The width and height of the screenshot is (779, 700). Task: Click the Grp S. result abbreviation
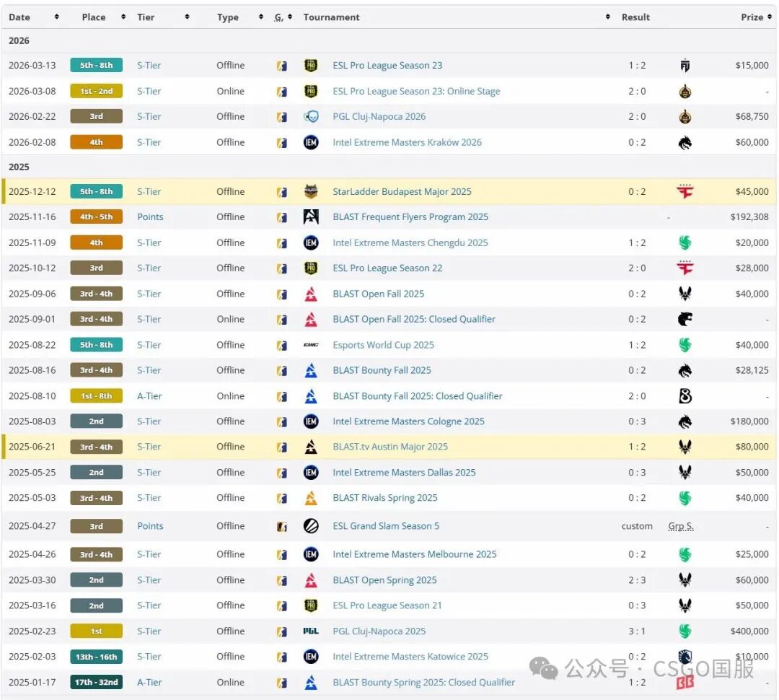[x=681, y=526]
